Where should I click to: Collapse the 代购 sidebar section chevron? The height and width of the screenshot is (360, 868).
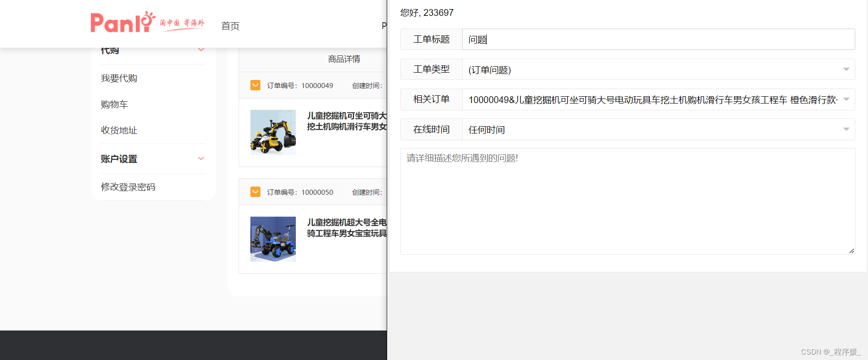[201, 49]
